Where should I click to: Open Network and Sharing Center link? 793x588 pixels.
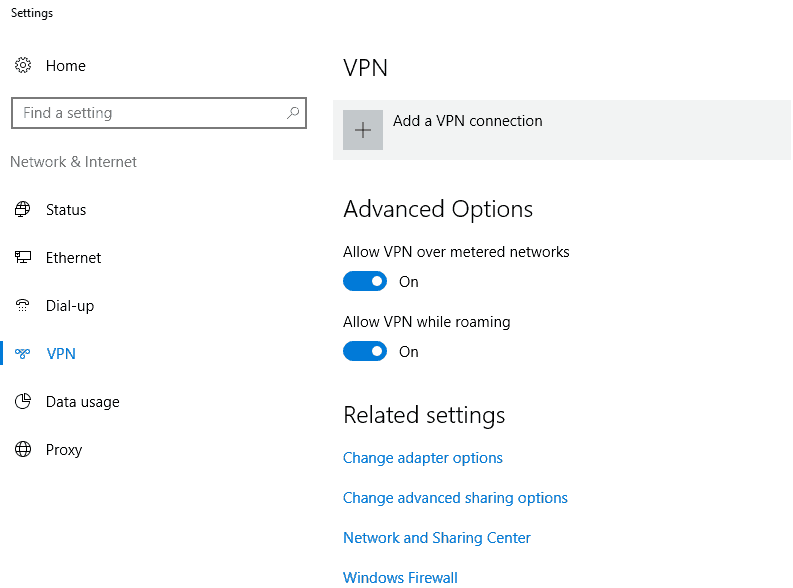tap(437, 537)
